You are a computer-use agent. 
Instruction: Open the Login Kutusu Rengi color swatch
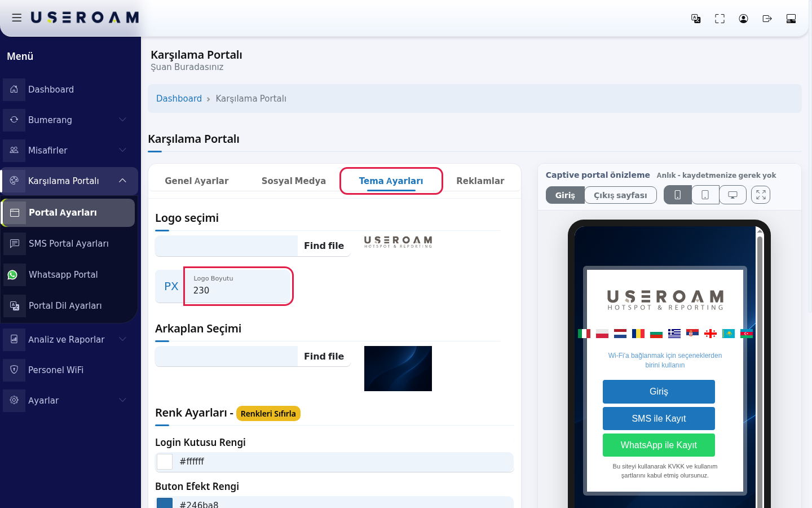coord(165,462)
